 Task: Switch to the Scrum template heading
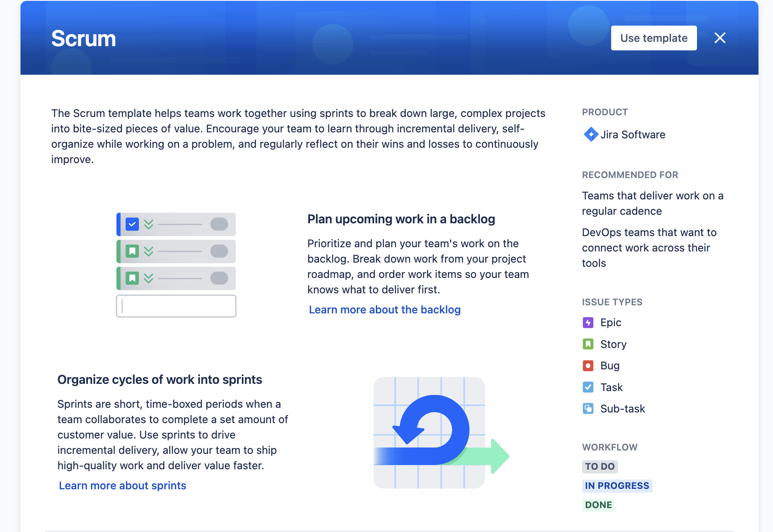pos(83,38)
